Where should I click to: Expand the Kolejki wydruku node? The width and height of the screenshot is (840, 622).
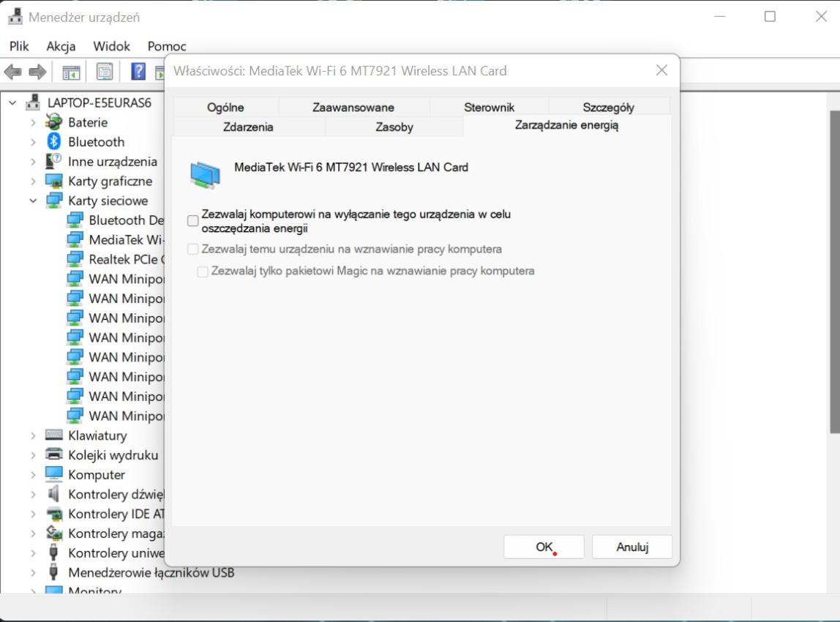click(x=33, y=455)
